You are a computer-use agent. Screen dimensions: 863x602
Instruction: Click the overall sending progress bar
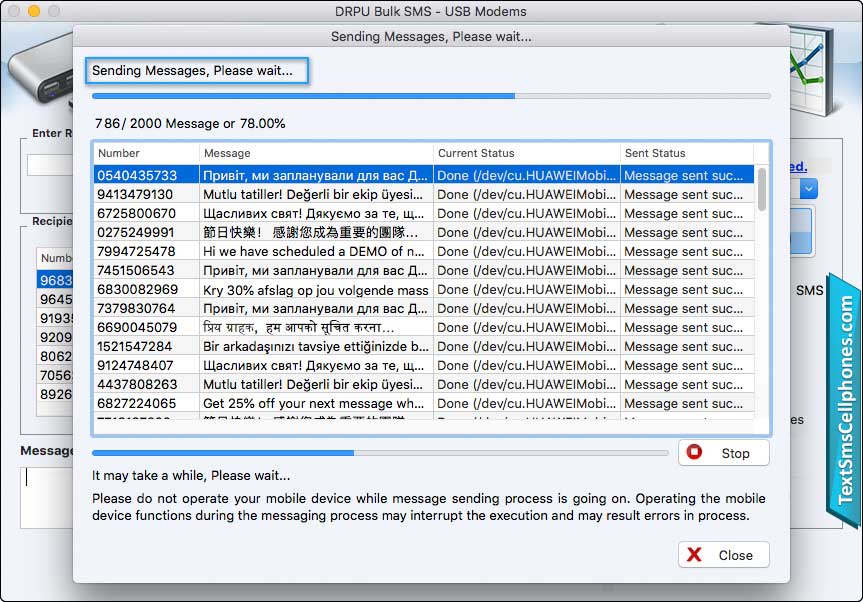click(x=431, y=96)
